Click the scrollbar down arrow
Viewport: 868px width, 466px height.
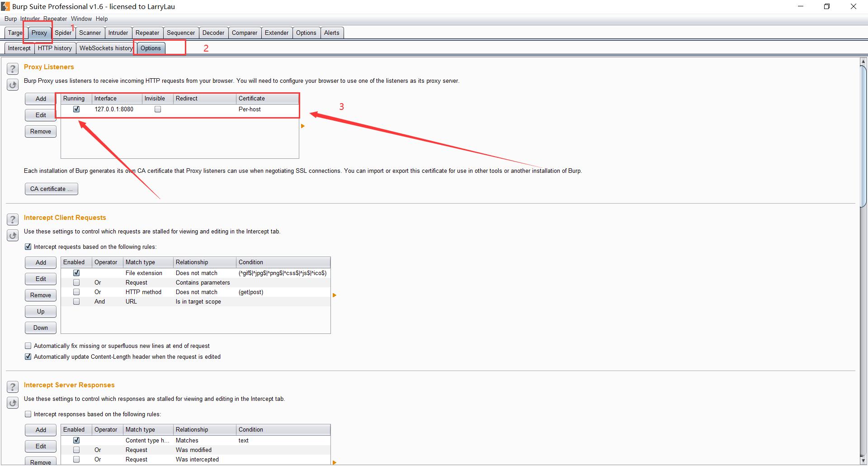[863, 461]
